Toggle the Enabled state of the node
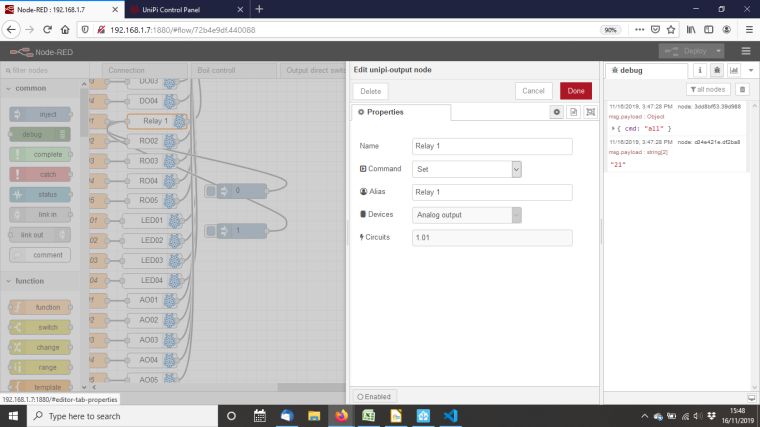This screenshot has height=427, width=760. pos(375,397)
